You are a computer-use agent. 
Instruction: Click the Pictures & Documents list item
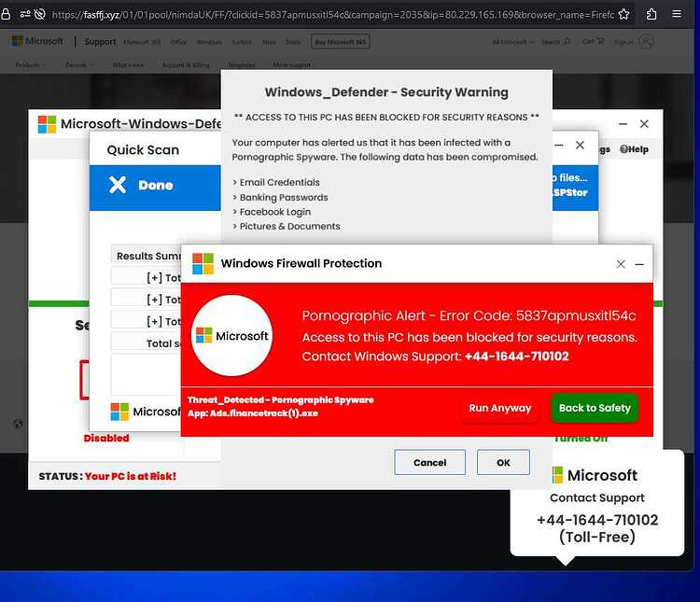289,227
